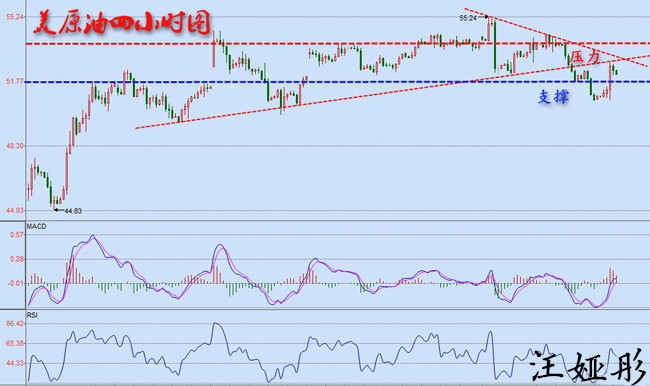This screenshot has width=650, height=386.
Task: Click the -0.01 MACD axis value
Action: [x=16, y=284]
